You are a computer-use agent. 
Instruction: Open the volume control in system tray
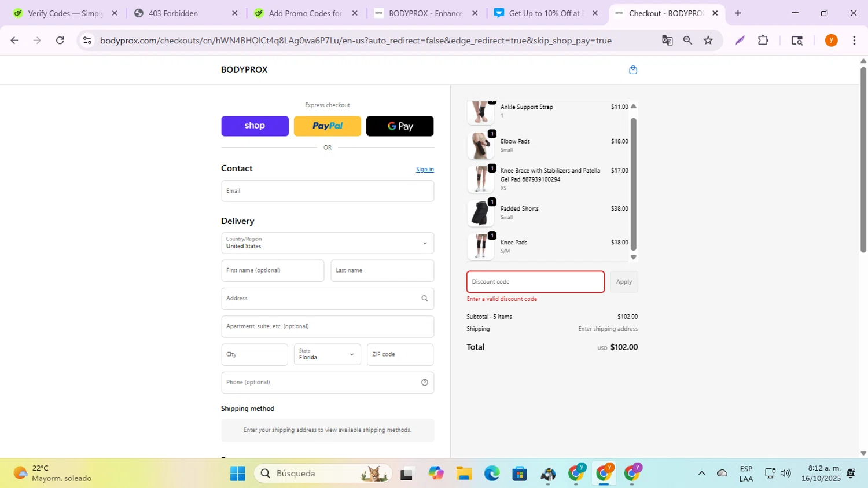785,474
